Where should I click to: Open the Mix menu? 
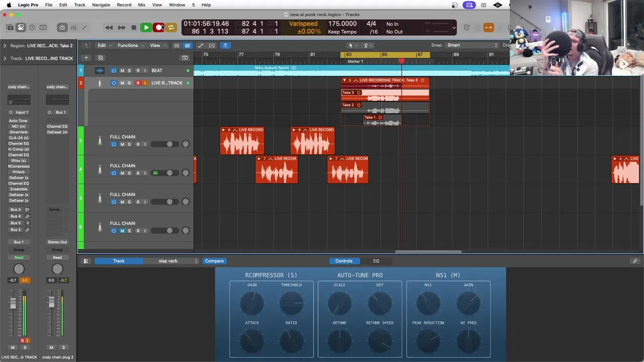[141, 5]
